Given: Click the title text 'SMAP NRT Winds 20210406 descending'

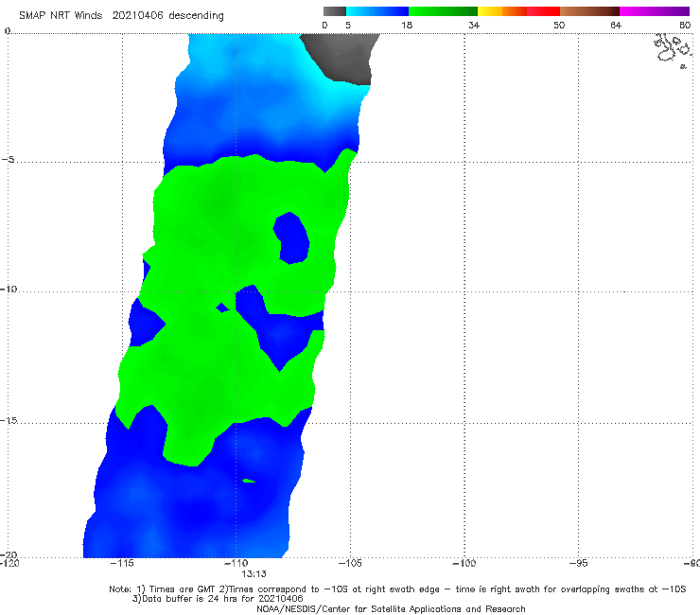Looking at the screenshot, I should tap(121, 16).
